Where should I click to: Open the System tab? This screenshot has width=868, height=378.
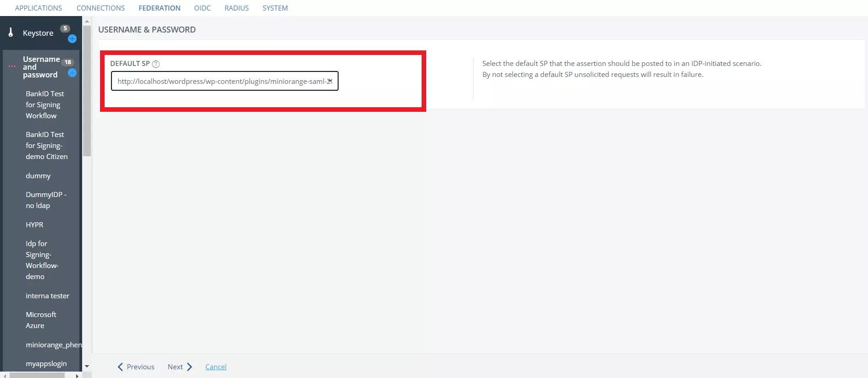pos(275,8)
